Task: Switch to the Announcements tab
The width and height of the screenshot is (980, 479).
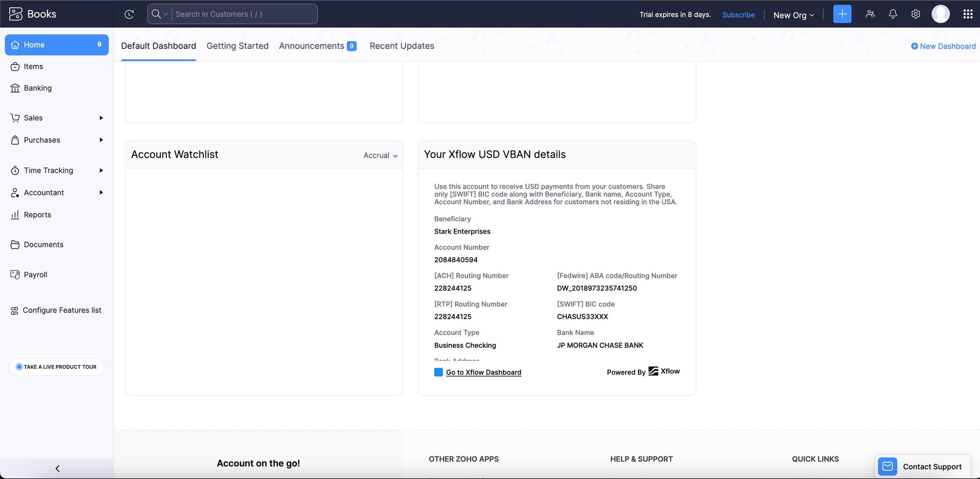Action: [x=312, y=46]
